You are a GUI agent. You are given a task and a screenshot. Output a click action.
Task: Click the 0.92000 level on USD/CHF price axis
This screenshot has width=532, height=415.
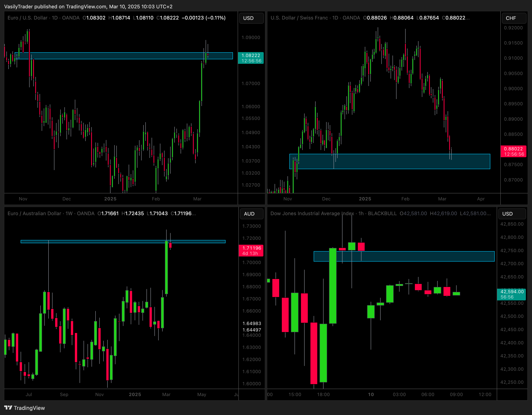513,28
